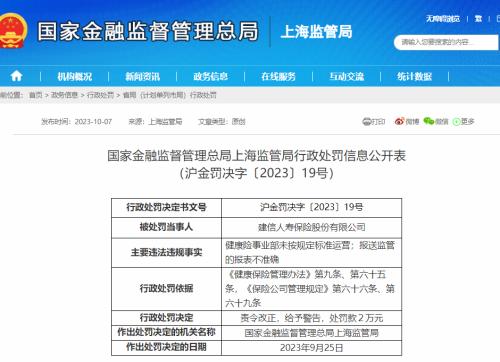500x362 pixels.
Task: Switch to traditional Chinese with 繁 link
Action: point(479,19)
